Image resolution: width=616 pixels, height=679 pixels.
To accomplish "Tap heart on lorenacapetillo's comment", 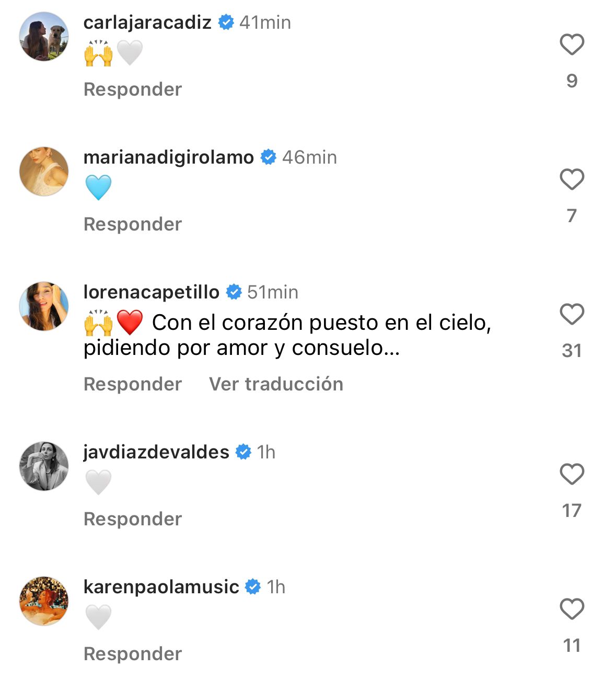I will pos(572,314).
